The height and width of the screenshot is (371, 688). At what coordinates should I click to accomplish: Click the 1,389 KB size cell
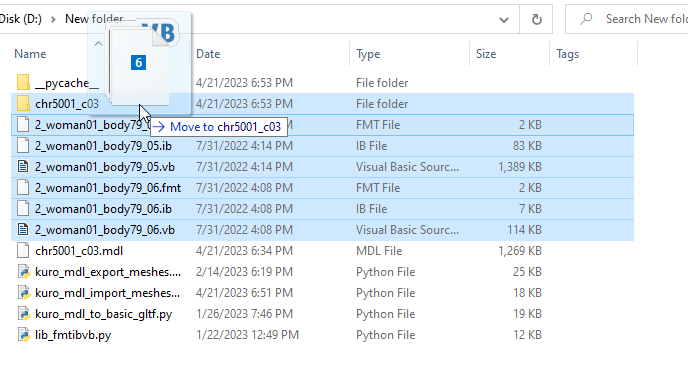(x=520, y=167)
